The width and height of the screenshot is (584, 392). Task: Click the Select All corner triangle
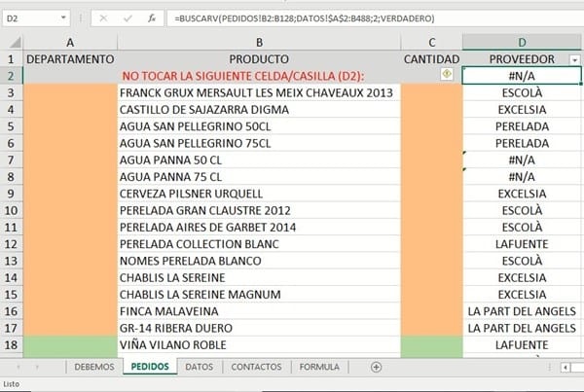click(x=15, y=43)
